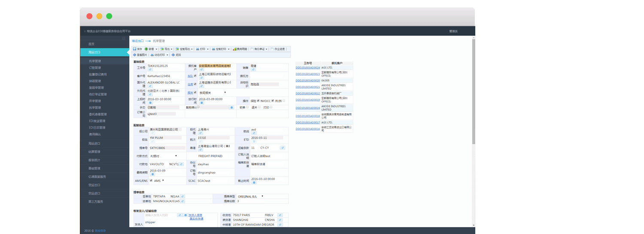The height and width of the screenshot is (234, 644).
Task: Open the AMS type dropdown
Action: [159, 180]
